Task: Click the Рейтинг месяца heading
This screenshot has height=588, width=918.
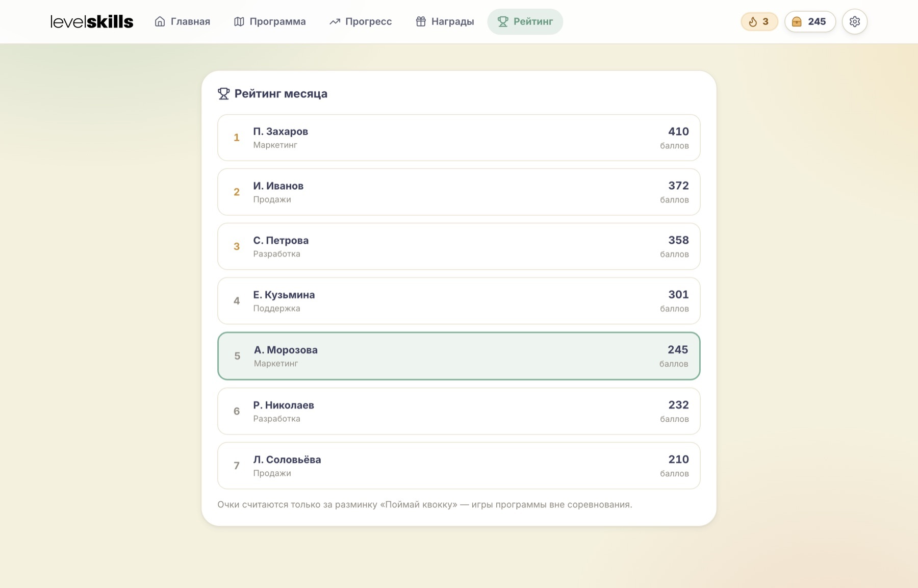Action: [x=281, y=94]
